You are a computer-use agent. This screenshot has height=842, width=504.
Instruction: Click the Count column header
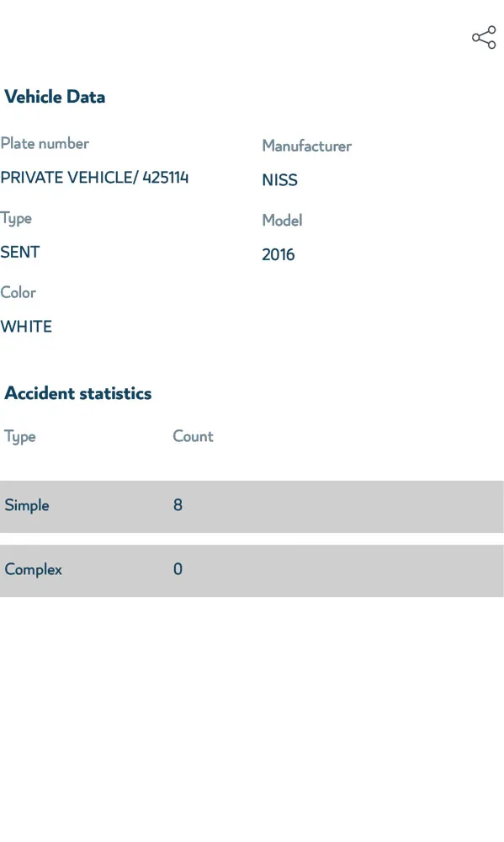[193, 436]
